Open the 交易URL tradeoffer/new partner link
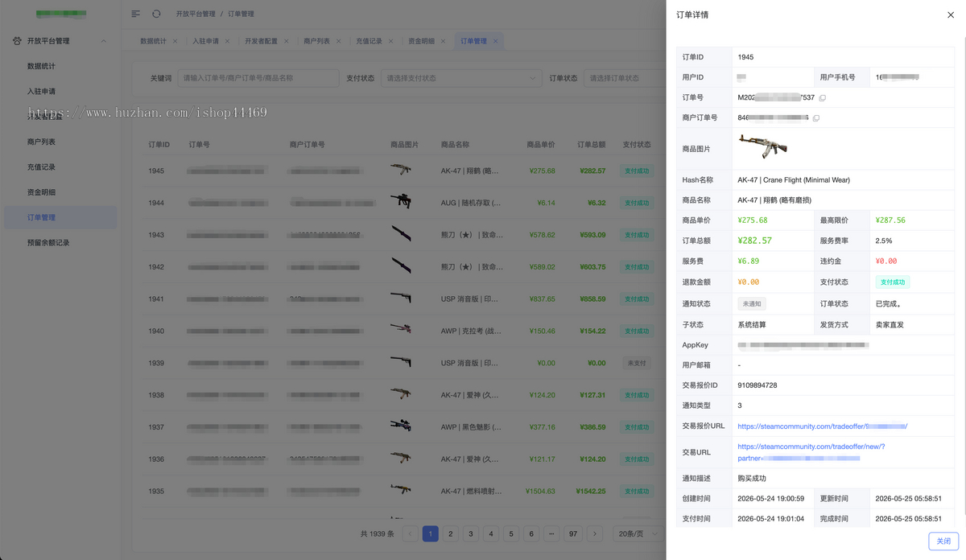Screen dimensions: 966x560 (811, 452)
